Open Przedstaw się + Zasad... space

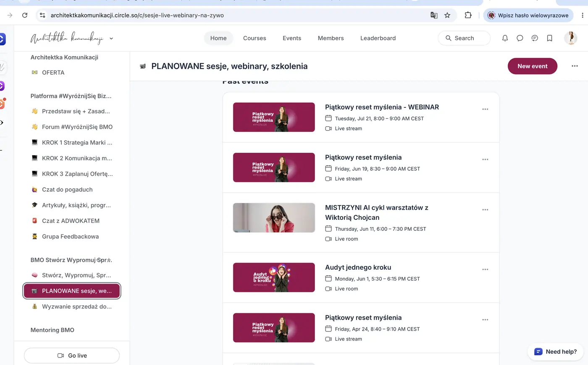pyautogui.click(x=72, y=111)
